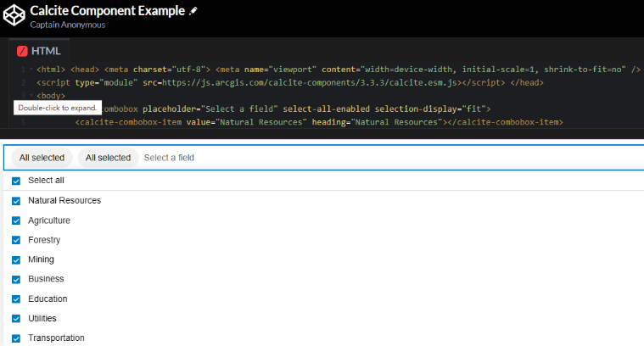The image size is (644, 346).
Task: Uncheck the Education checkbox
Action: 16,299
